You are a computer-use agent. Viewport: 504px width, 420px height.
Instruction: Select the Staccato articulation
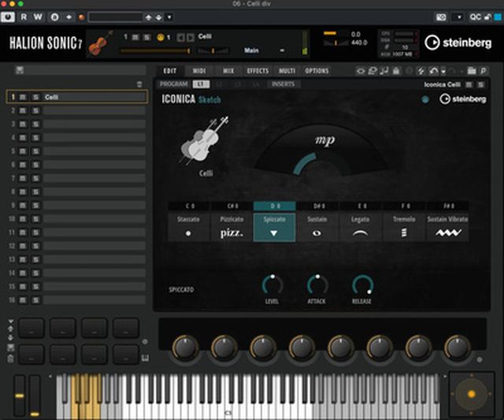(188, 227)
